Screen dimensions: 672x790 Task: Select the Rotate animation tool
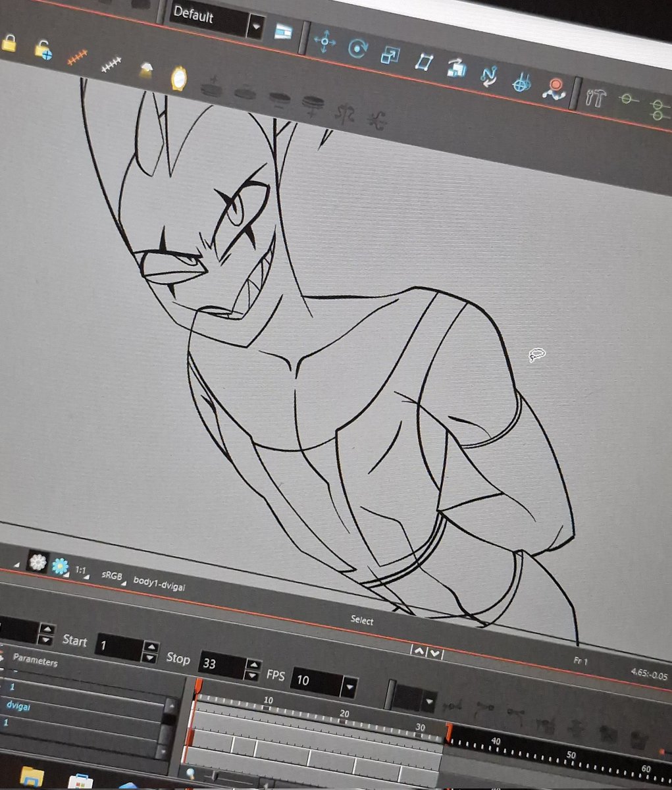point(358,48)
